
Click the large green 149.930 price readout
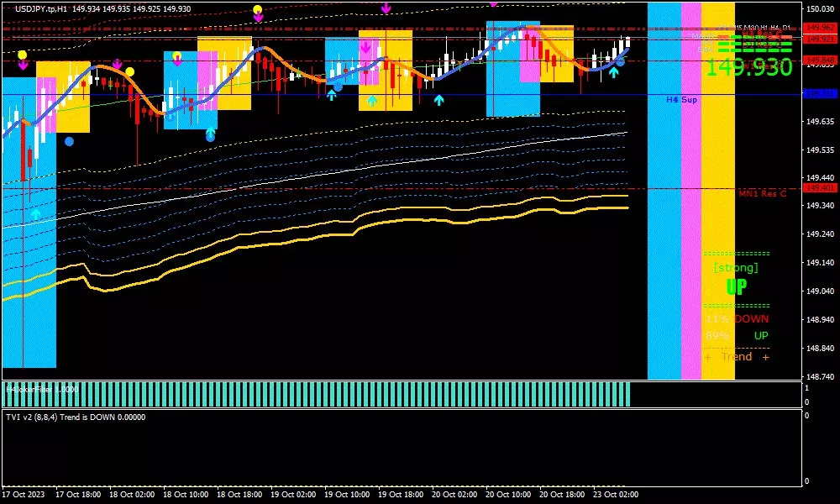coord(749,67)
